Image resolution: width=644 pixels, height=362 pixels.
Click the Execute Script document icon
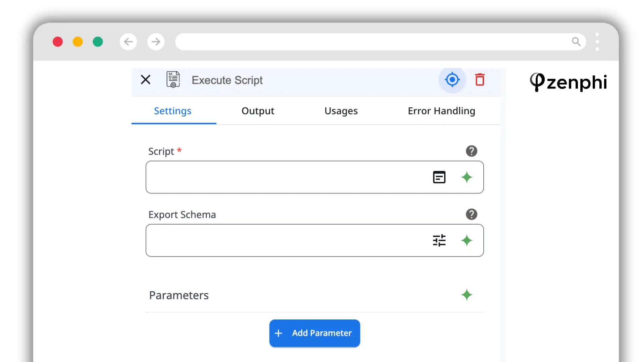[x=173, y=80]
